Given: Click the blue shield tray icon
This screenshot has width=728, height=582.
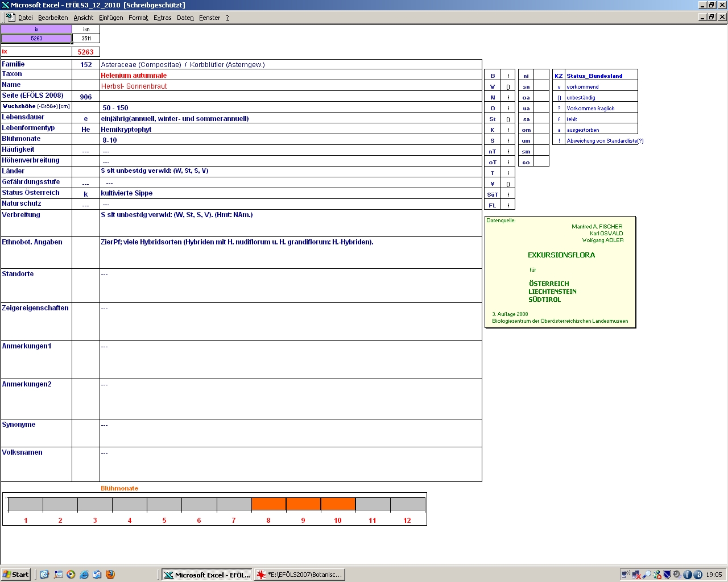Looking at the screenshot, I should pyautogui.click(x=668, y=575).
